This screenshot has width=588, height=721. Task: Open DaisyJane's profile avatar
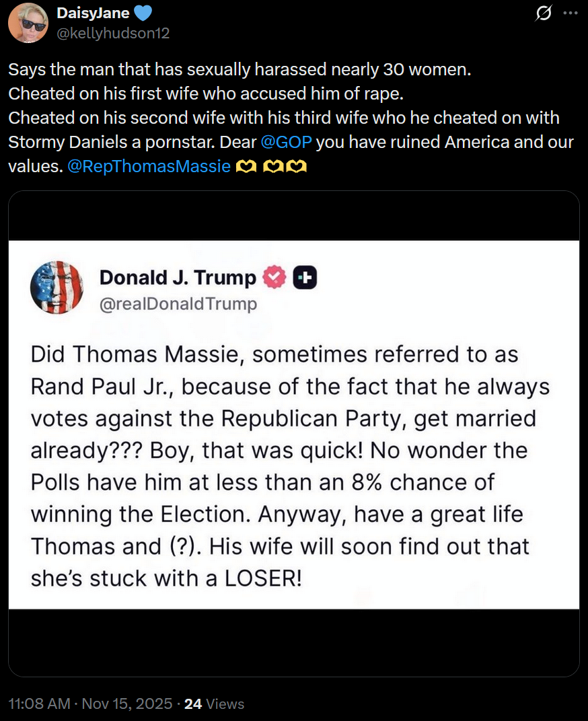pyautogui.click(x=28, y=23)
